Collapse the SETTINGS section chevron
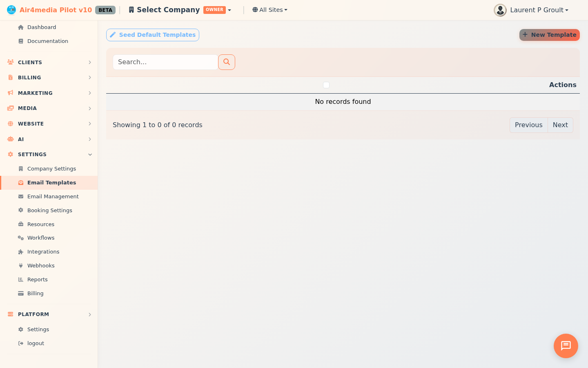 (90, 155)
